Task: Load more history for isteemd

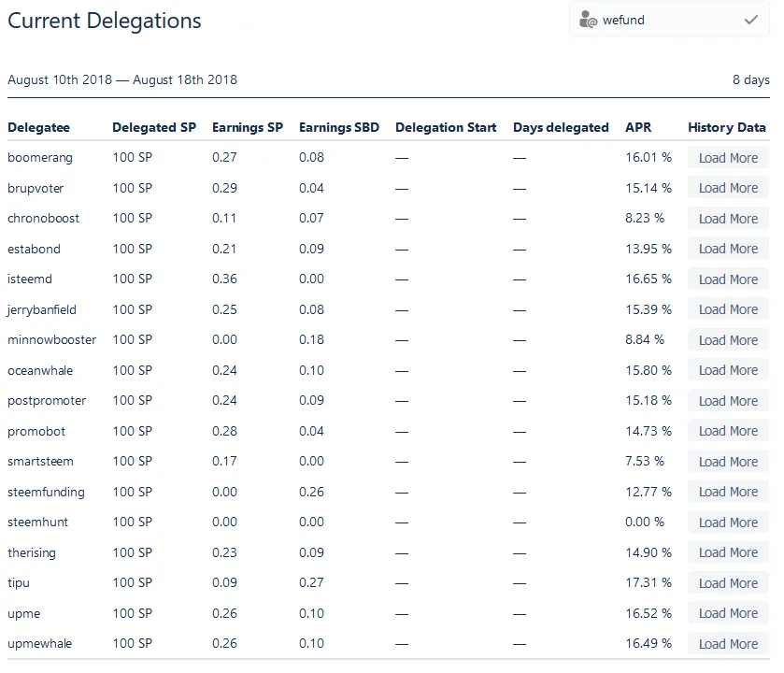Action: point(728,279)
